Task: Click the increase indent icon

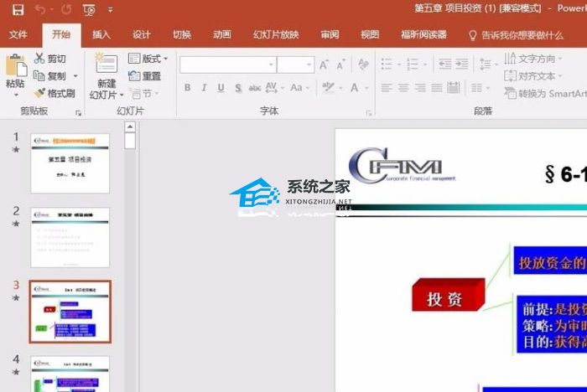Action: point(461,64)
